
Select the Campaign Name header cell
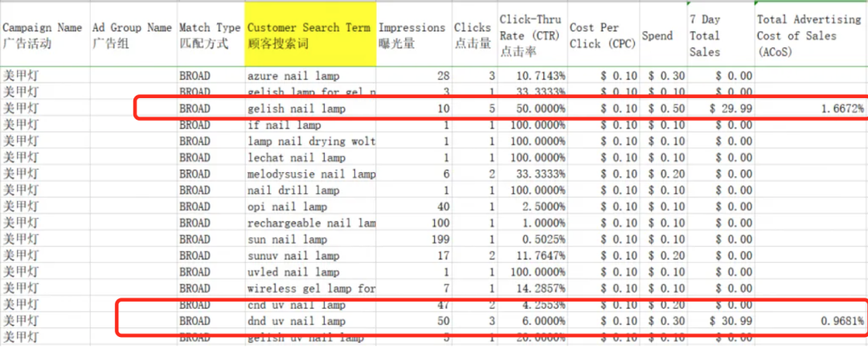(x=44, y=35)
